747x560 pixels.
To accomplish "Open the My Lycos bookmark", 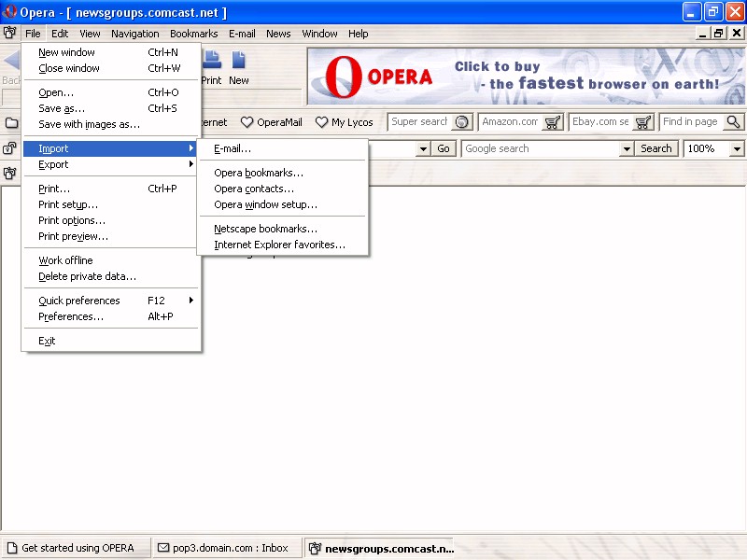I will pos(344,122).
